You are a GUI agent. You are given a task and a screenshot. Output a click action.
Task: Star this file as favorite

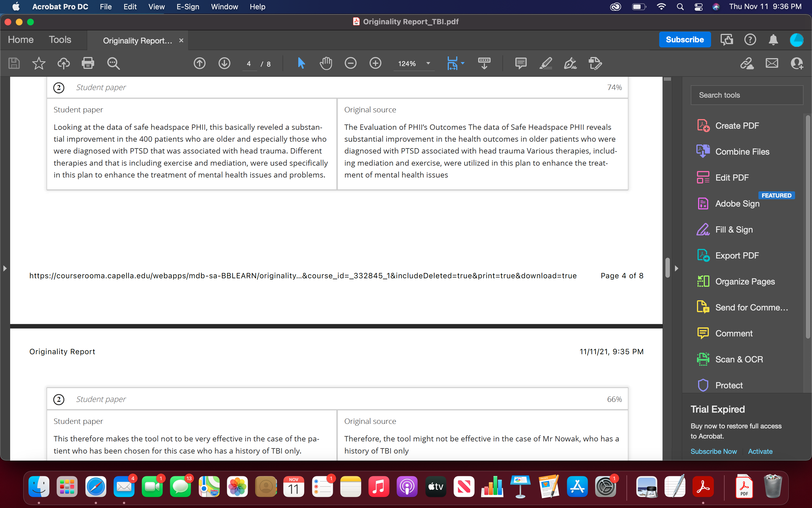[x=39, y=63]
